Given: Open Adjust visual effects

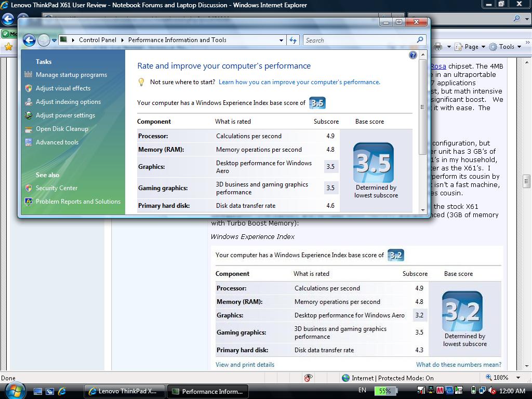Looking at the screenshot, I should (63, 88).
